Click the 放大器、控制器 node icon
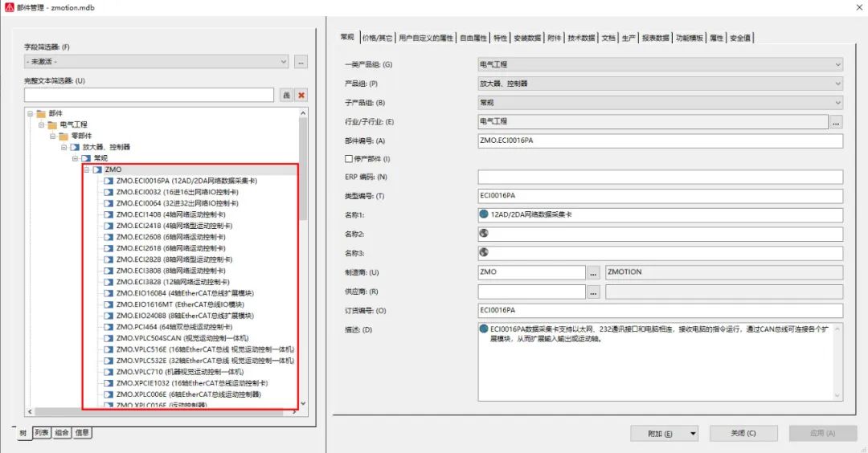 [75, 147]
